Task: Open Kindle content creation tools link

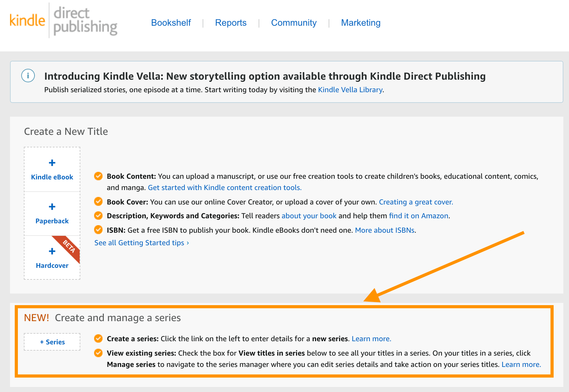Action: 225,188
